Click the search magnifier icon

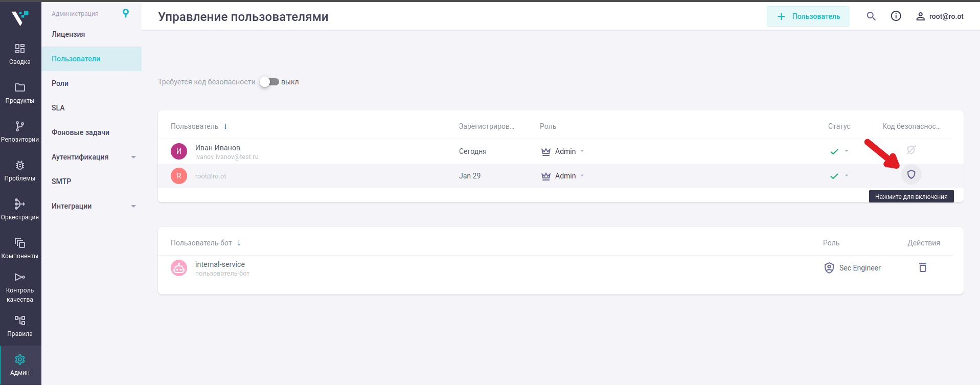click(871, 16)
